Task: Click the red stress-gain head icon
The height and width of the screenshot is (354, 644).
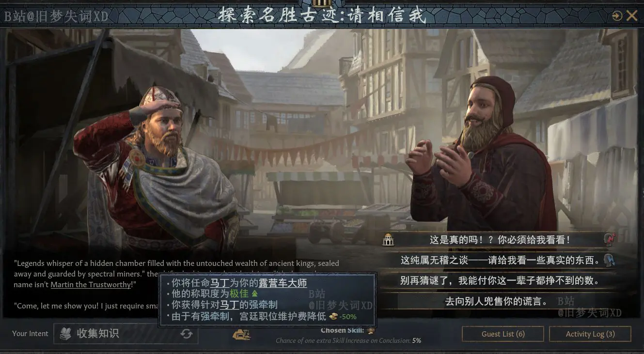Action: click(x=610, y=239)
